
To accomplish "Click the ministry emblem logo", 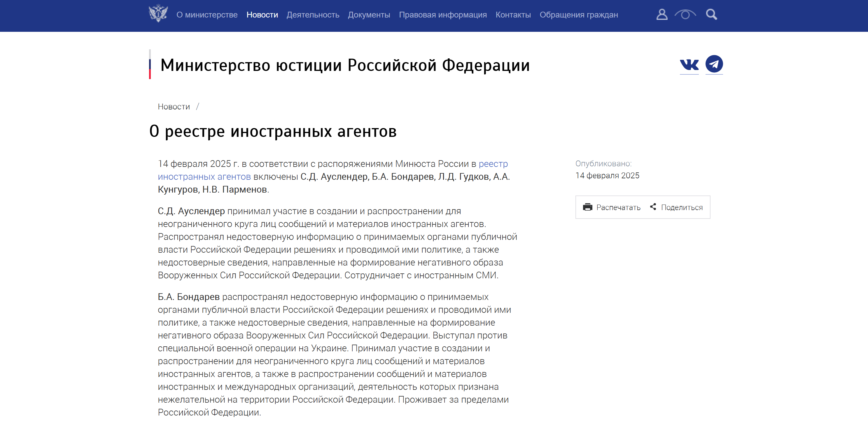I will [x=158, y=13].
